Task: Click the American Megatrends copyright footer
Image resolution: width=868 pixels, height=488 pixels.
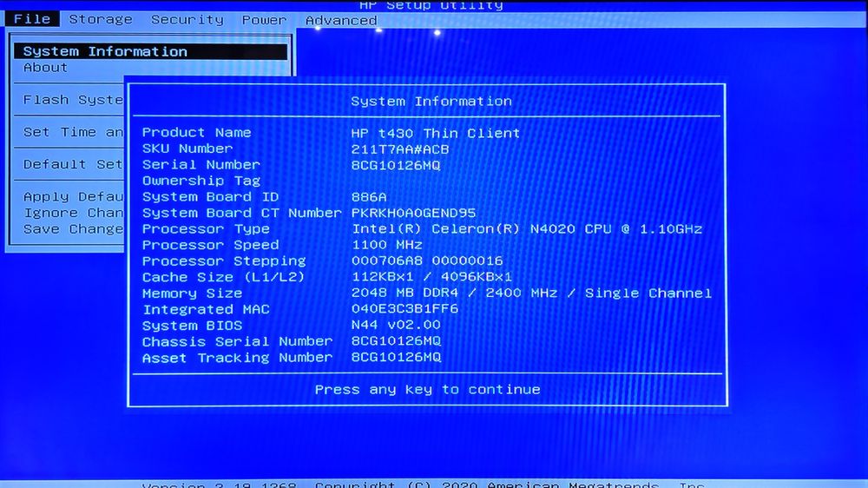Action: (x=424, y=485)
